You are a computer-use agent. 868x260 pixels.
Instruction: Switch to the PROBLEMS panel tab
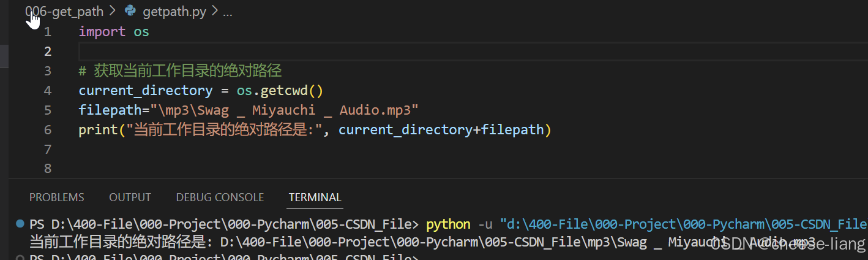(56, 197)
